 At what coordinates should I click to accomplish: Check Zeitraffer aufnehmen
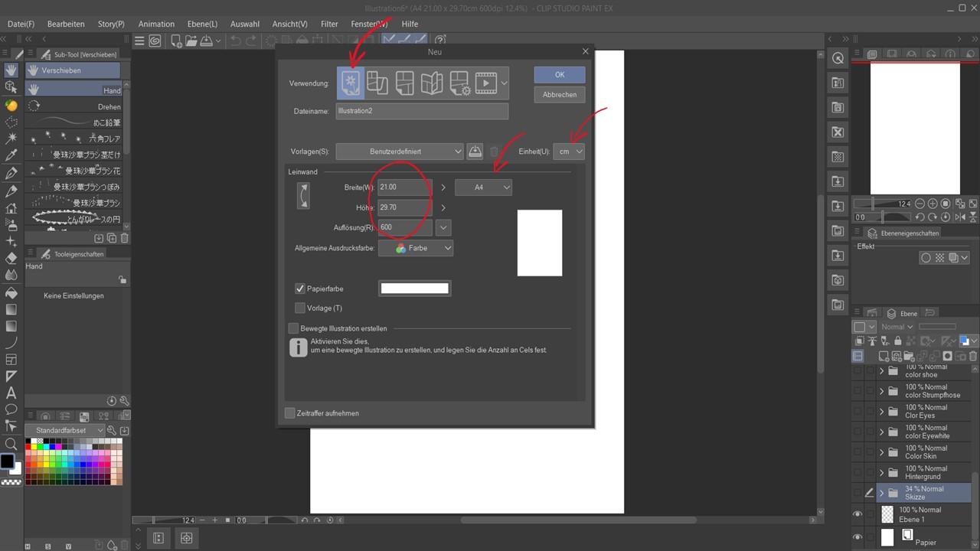click(289, 413)
